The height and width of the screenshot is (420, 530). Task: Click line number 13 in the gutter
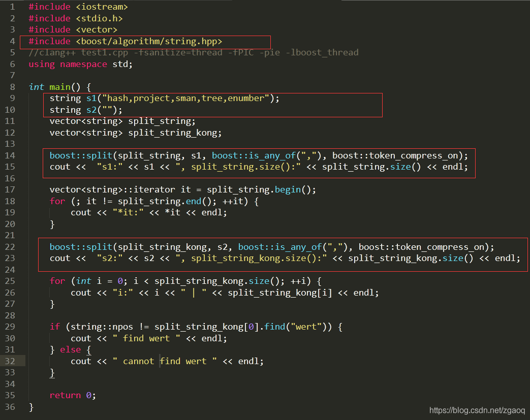[x=10, y=144]
